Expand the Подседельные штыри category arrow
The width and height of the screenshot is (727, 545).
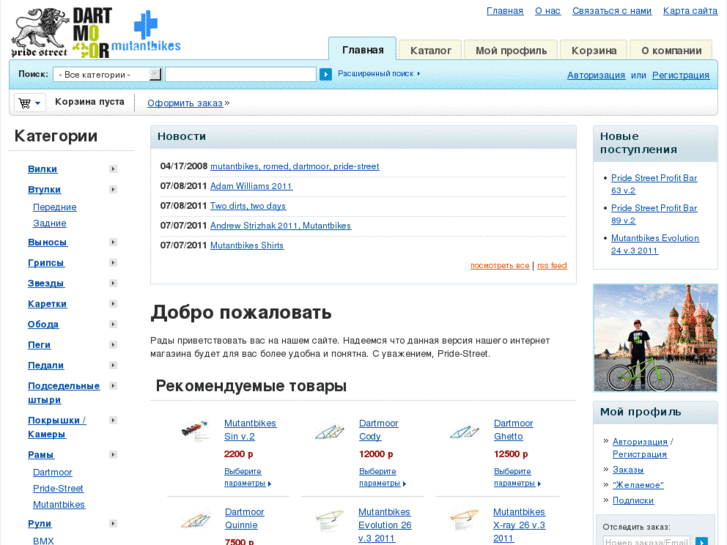click(113, 385)
